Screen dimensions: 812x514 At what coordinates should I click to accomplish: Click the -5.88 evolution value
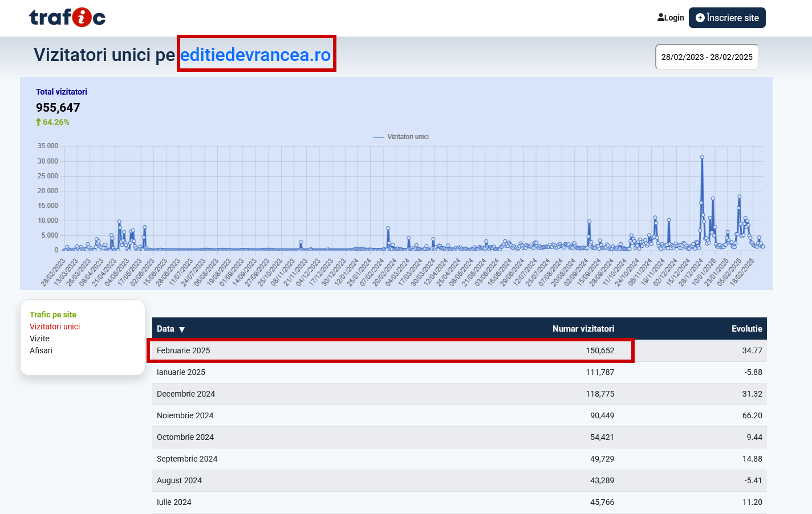[x=753, y=372]
